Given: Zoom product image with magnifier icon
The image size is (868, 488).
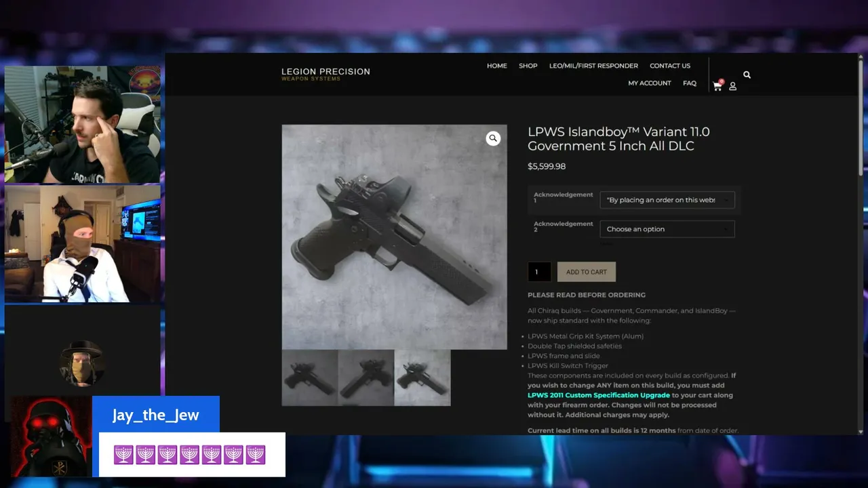Looking at the screenshot, I should coord(493,138).
